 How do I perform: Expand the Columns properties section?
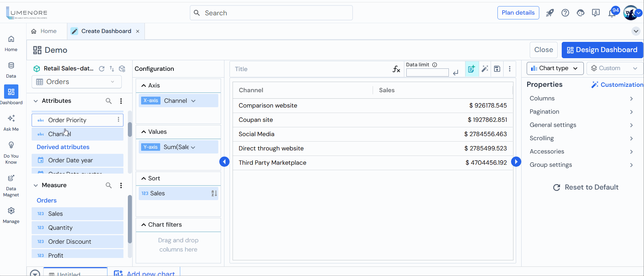[x=581, y=98]
